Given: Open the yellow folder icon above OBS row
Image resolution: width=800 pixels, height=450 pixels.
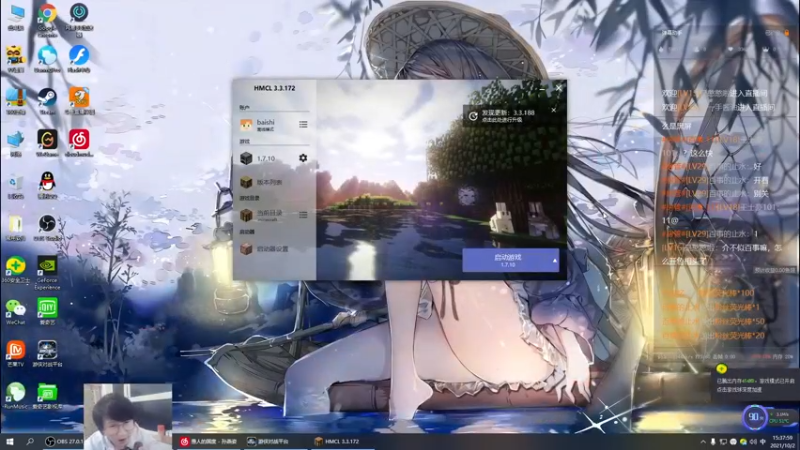Looking at the screenshot, I should coord(16,227).
